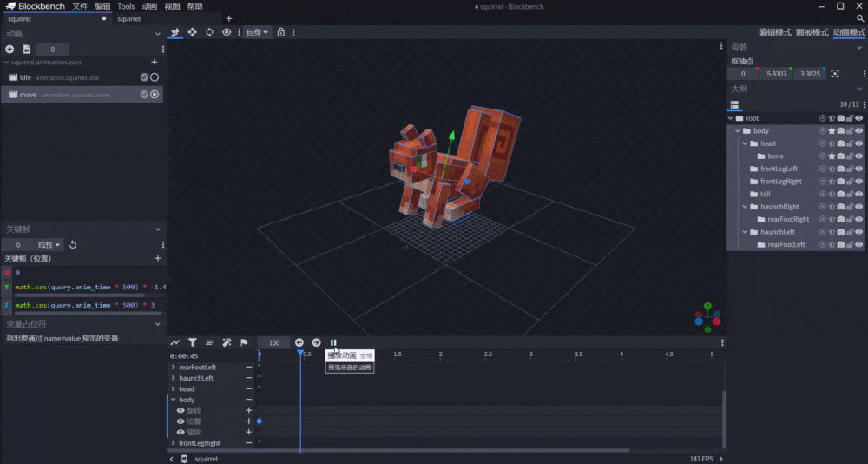Click the flag marker icon in timeline

click(244, 342)
